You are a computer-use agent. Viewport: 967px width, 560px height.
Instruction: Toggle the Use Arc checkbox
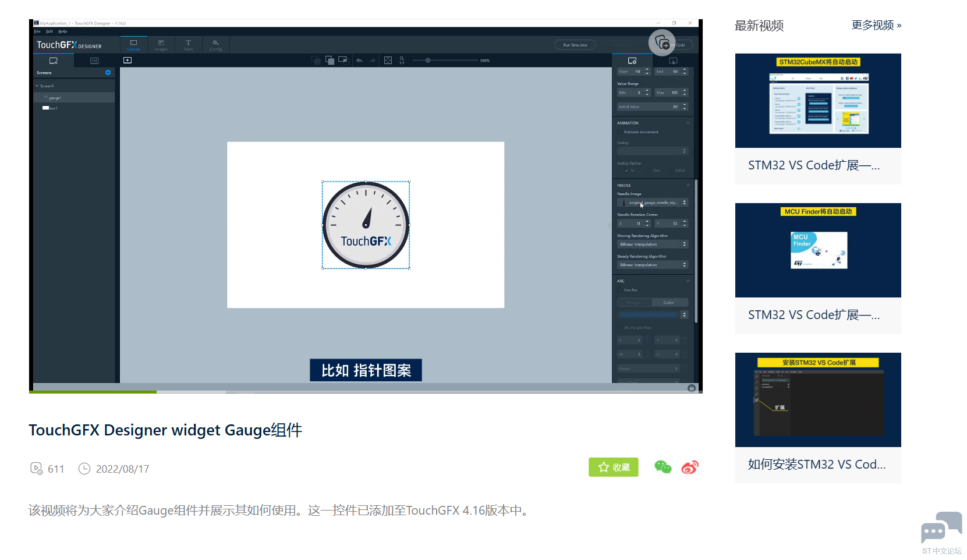(620, 290)
